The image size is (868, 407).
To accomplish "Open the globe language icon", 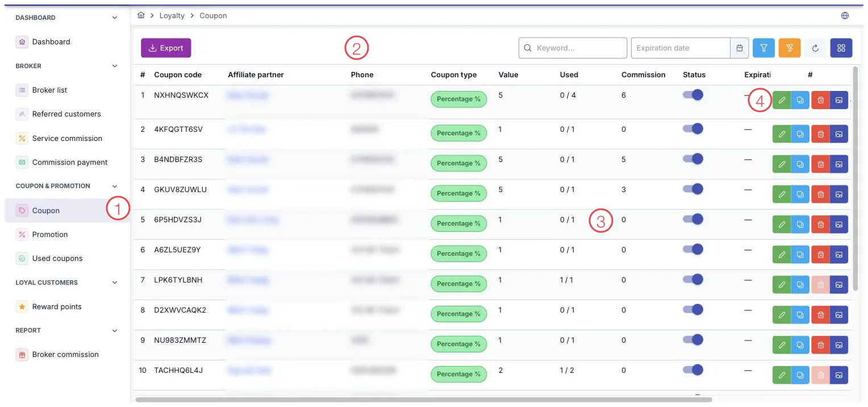I will tap(845, 15).
